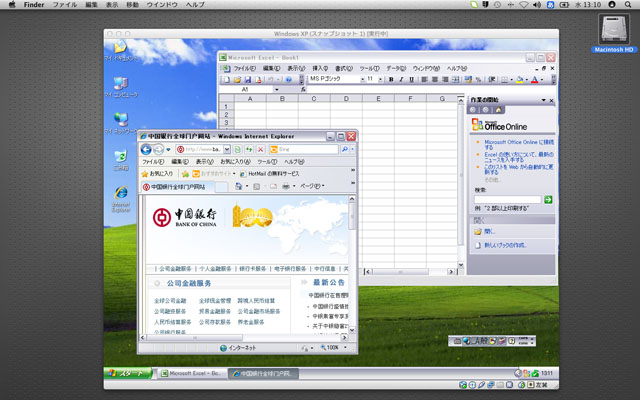Open the font size 11 dropdown
640x400 pixels.
pyautogui.click(x=380, y=80)
